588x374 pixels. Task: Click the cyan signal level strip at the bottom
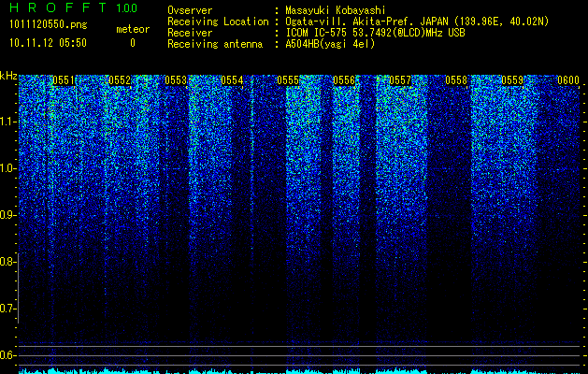[x=299, y=371]
